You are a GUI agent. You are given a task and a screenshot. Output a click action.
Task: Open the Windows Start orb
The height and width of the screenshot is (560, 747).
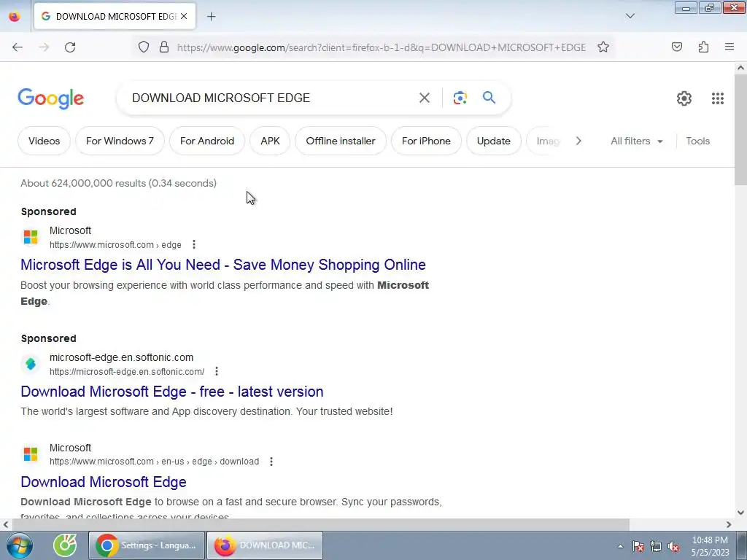(19, 545)
